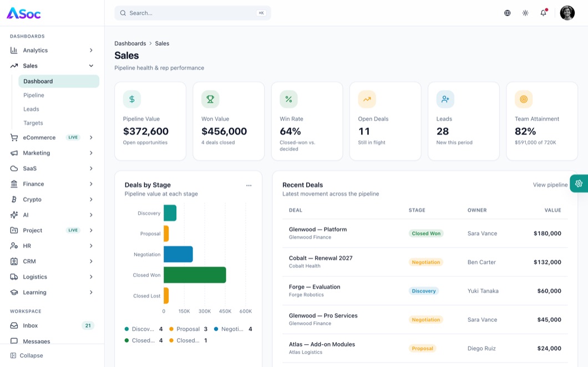Viewport: 588px width, 367px height.
Task: Click the eCommerce cart icon
Action: click(x=14, y=137)
